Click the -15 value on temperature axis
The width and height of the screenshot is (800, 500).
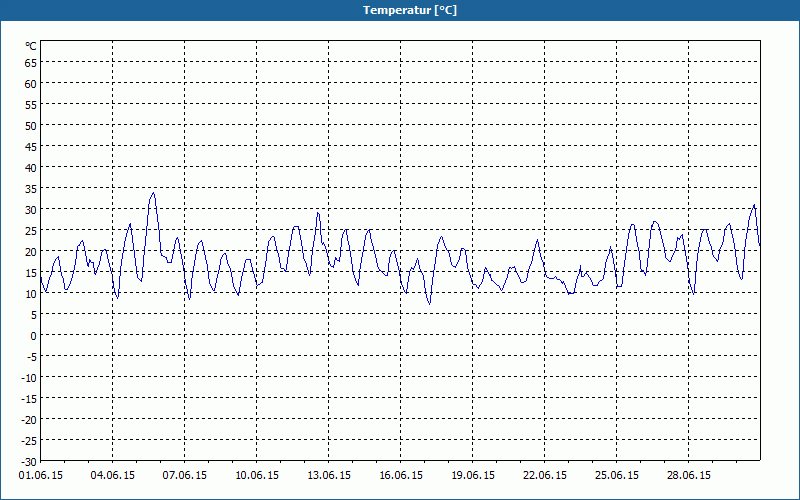tap(29, 398)
